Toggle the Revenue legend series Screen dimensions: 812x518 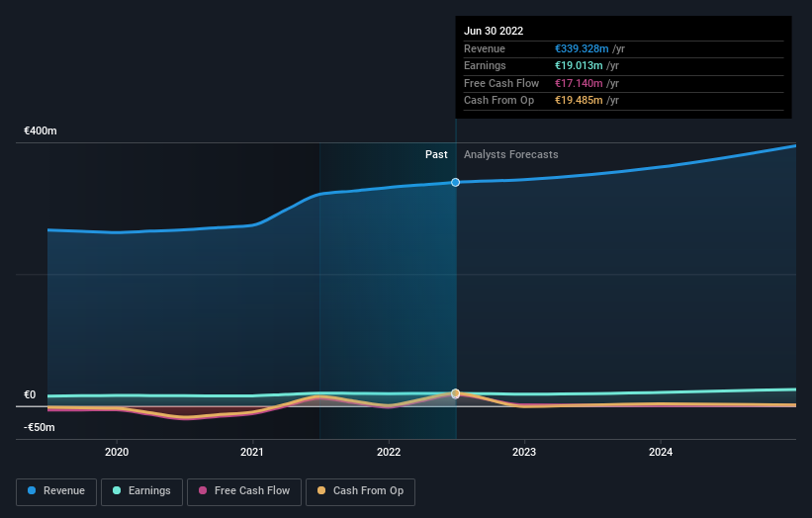pyautogui.click(x=56, y=491)
